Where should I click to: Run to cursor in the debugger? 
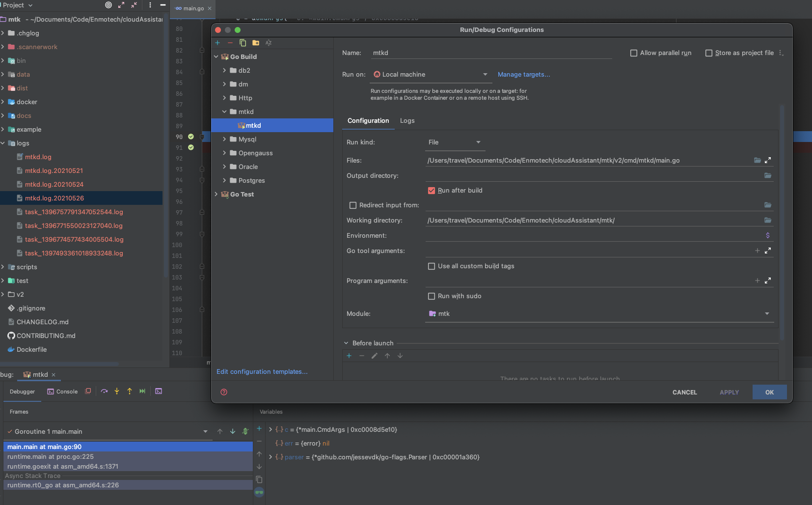pyautogui.click(x=142, y=392)
